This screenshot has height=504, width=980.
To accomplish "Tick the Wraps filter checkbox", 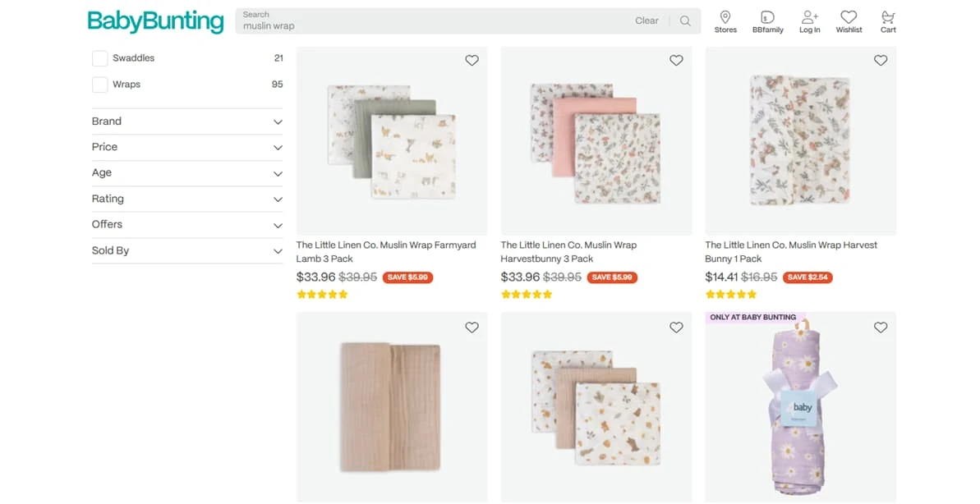I will click(x=100, y=85).
